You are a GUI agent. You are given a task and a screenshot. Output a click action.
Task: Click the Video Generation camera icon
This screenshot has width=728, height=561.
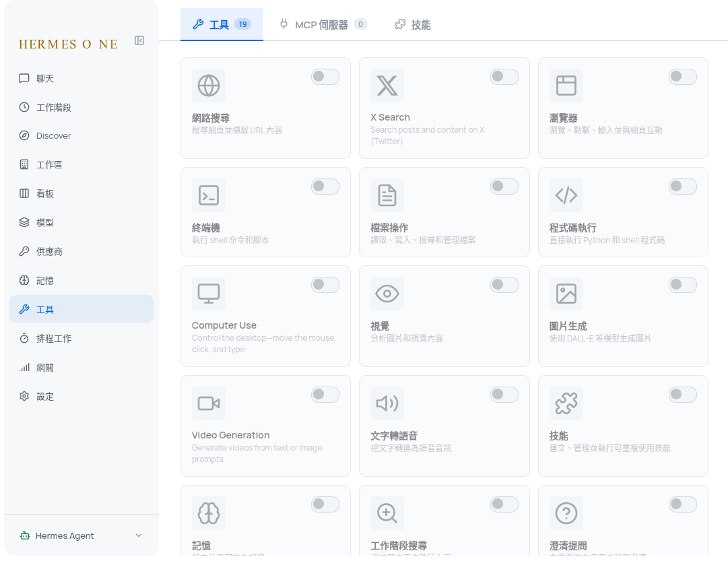pyautogui.click(x=209, y=403)
